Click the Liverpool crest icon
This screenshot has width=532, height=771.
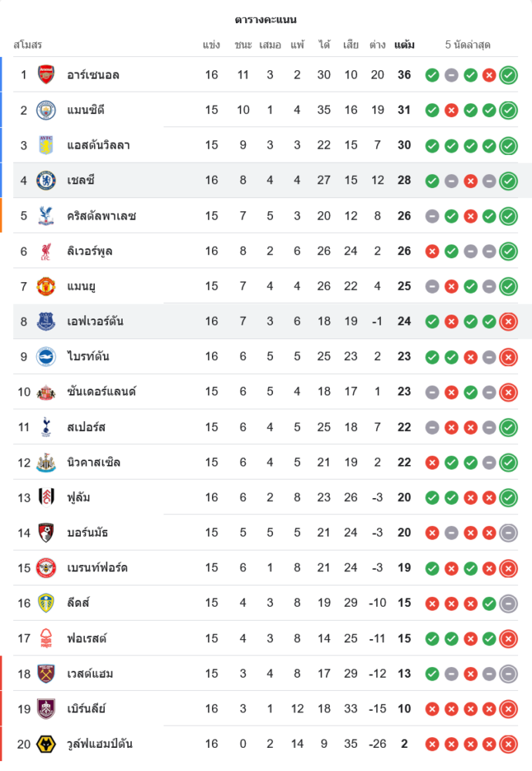point(46,251)
